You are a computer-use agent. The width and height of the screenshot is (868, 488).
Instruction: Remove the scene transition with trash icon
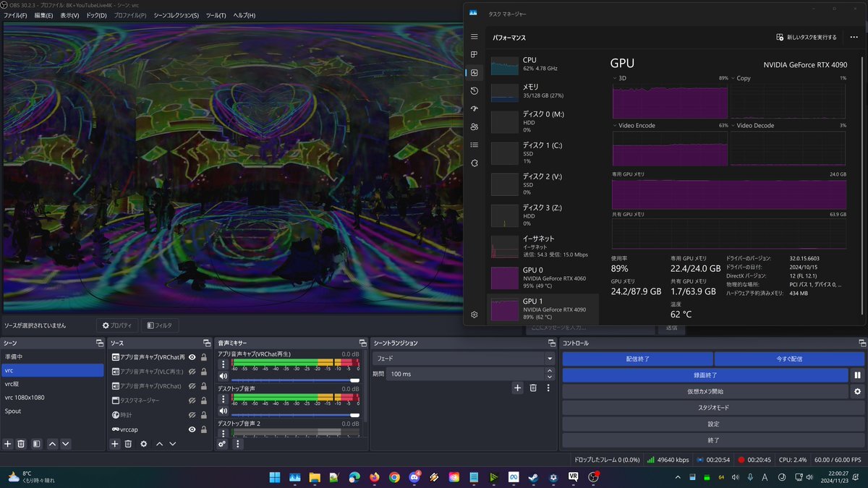pos(533,388)
